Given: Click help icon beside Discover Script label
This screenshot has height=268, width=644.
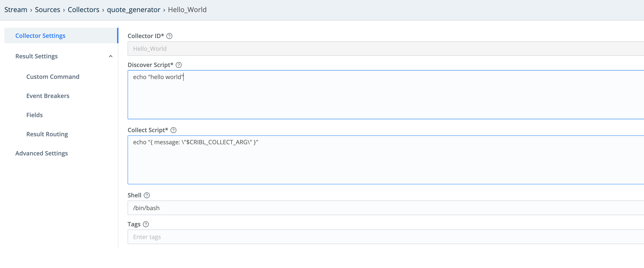Looking at the screenshot, I should pyautogui.click(x=178, y=65).
